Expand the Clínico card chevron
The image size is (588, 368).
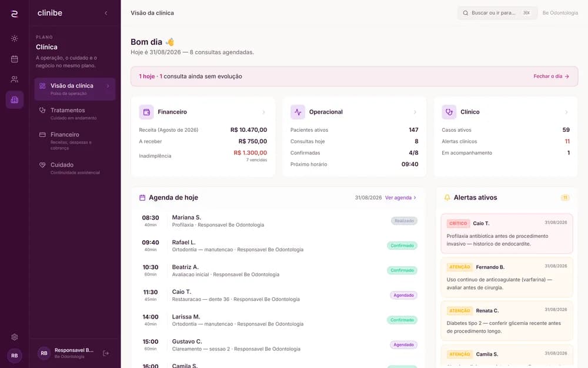566,112
